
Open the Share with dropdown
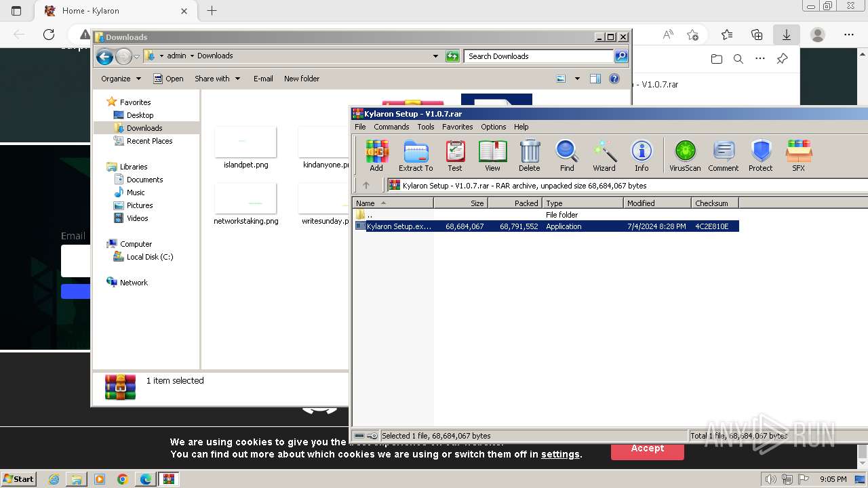click(x=217, y=79)
